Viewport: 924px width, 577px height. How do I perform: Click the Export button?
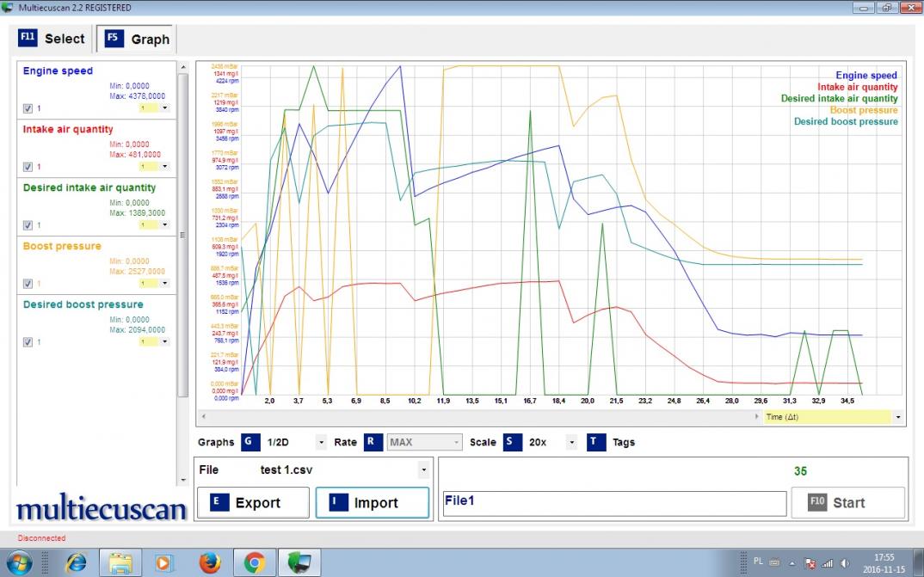(x=253, y=503)
